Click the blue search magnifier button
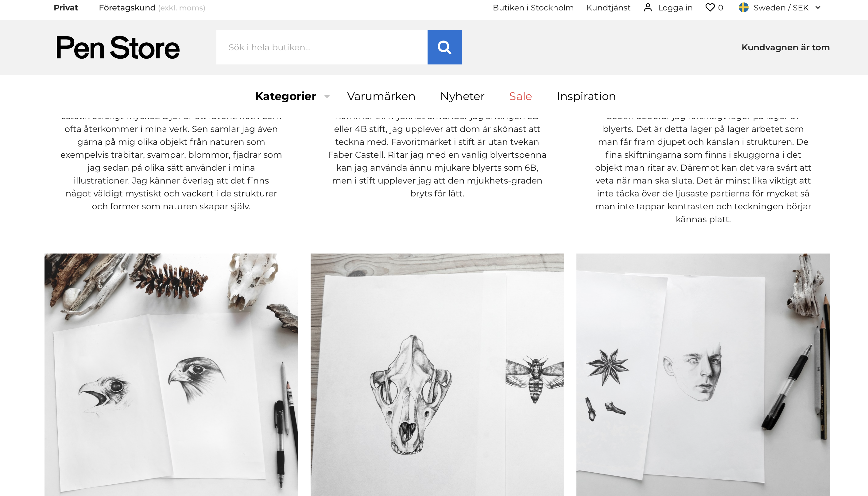This screenshot has width=868, height=496. 444,47
